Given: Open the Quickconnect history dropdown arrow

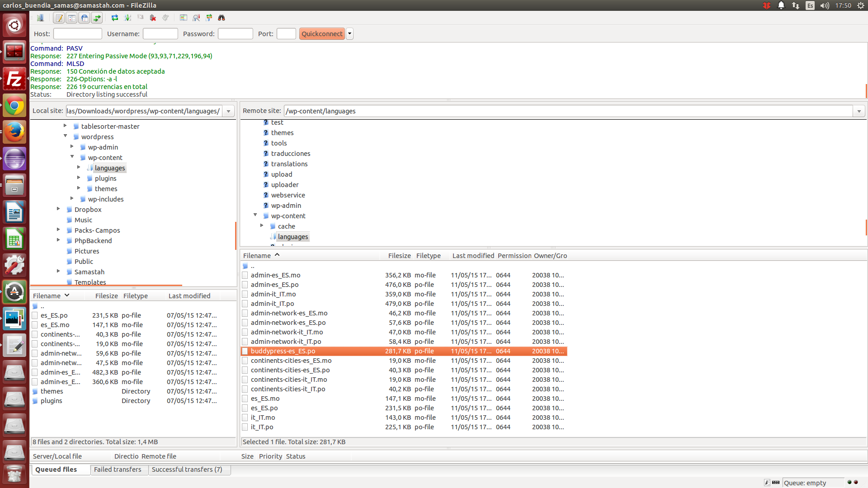Looking at the screenshot, I should (349, 34).
